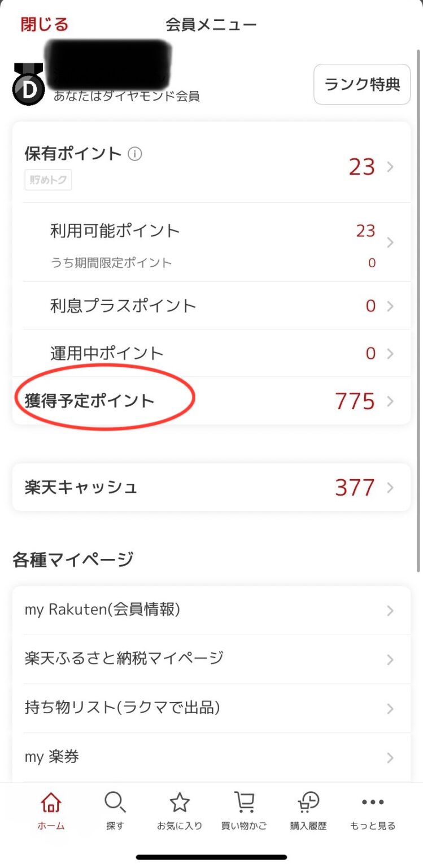Tap the 貯めトク badge under 保有ポイント
Screen dimensions: 423x868
click(48, 181)
